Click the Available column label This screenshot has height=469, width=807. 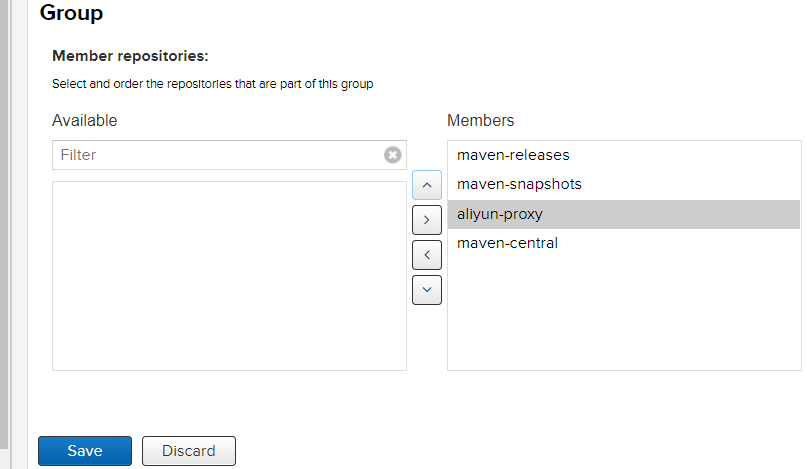click(x=85, y=121)
